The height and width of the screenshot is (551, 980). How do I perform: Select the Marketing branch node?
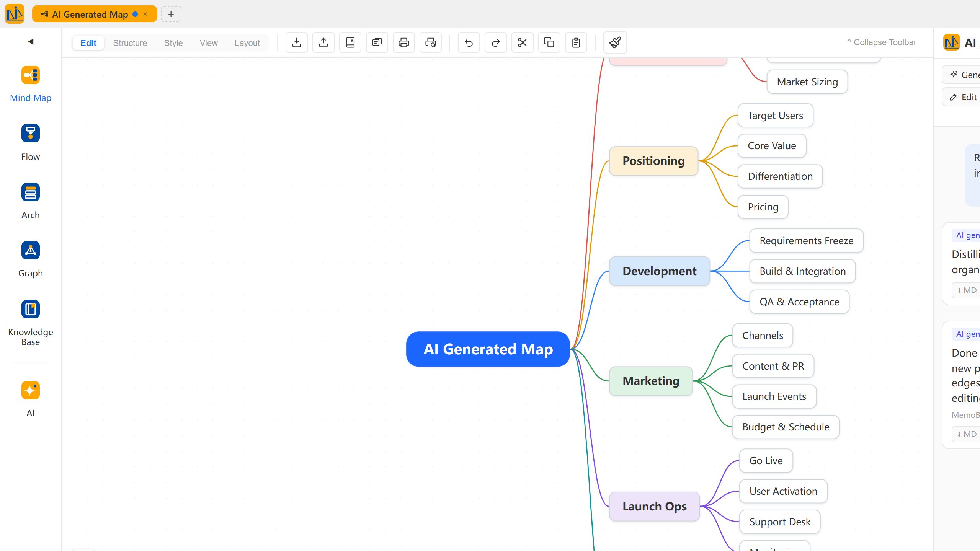pyautogui.click(x=651, y=381)
